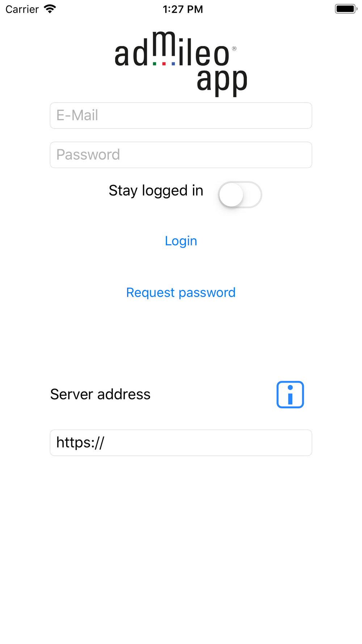This screenshot has width=362, height=644.
Task: Tap the Server address label
Action: [x=100, y=394]
